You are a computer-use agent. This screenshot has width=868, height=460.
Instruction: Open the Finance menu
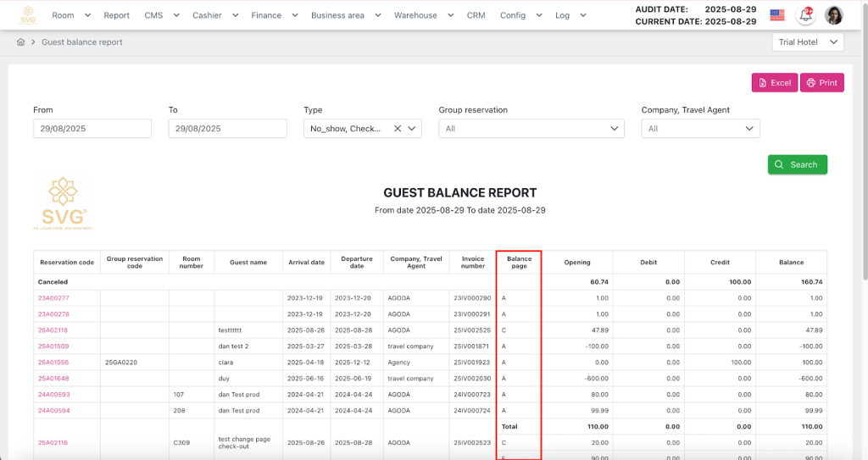click(274, 15)
